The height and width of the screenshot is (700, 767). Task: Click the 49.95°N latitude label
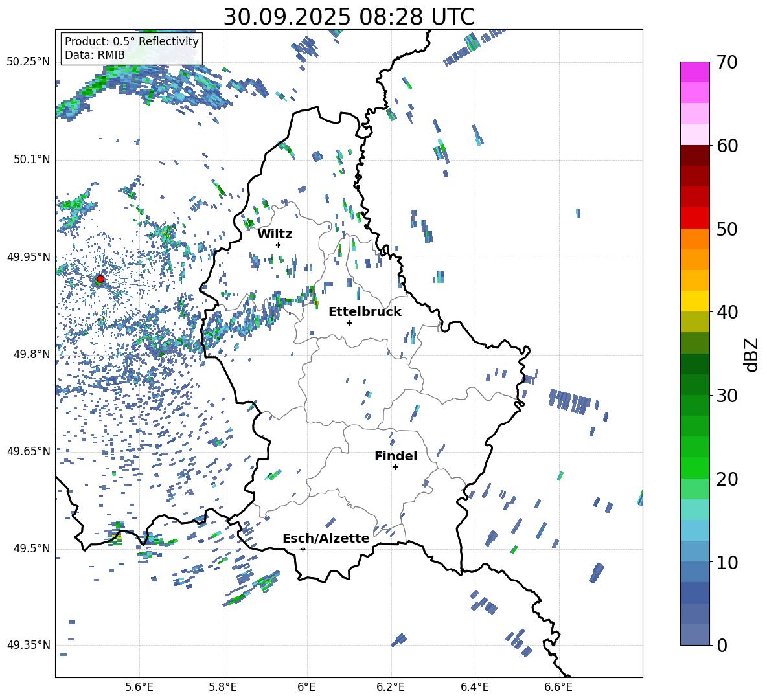(29, 257)
